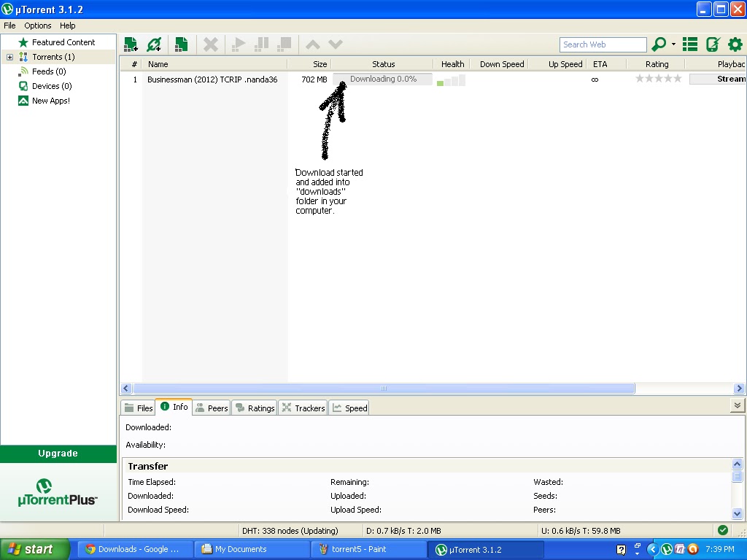This screenshot has width=747, height=560.
Task: Click the horizontal scrollbar left arrow
Action: pos(126,388)
